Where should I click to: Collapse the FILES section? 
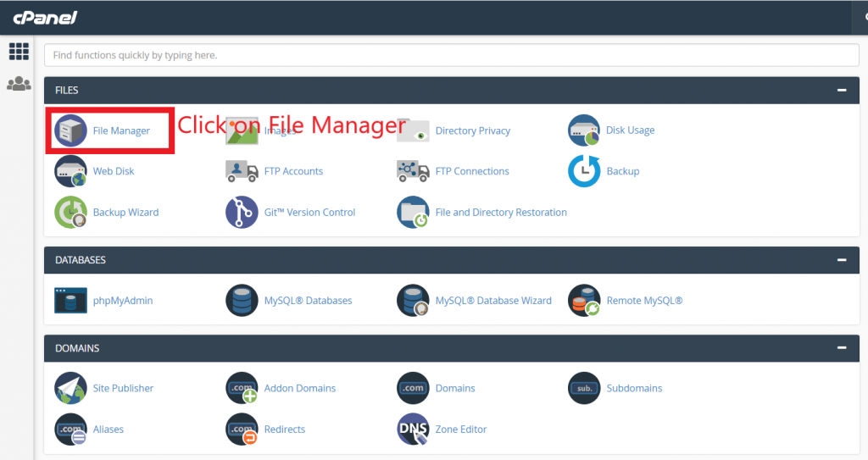(x=842, y=91)
